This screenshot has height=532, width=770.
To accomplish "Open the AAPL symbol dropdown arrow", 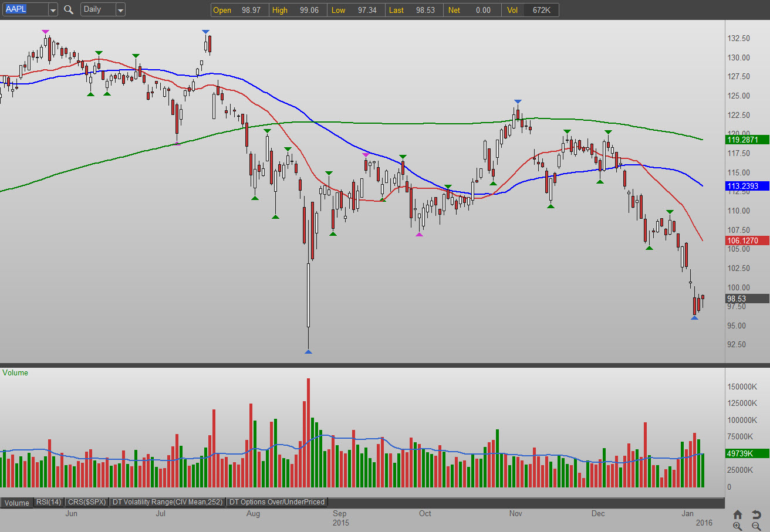I will [53, 10].
